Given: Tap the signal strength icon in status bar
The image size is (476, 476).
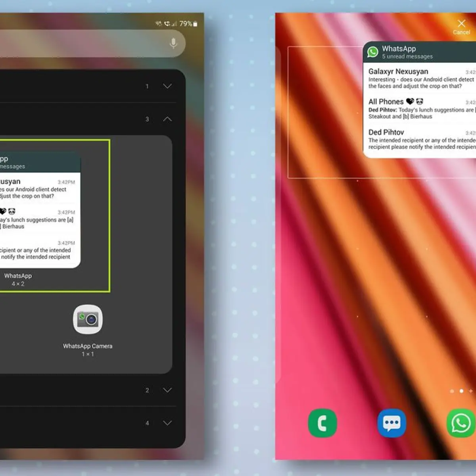Looking at the screenshot, I should coord(174,24).
